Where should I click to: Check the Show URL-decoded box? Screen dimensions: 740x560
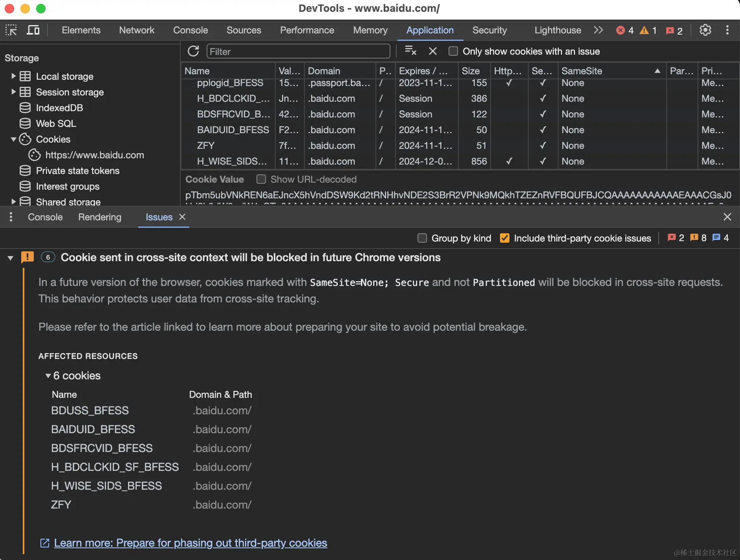tap(261, 179)
